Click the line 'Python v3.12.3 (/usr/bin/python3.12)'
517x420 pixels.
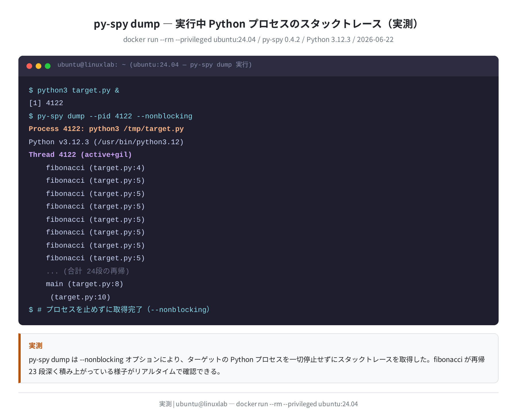(x=106, y=142)
